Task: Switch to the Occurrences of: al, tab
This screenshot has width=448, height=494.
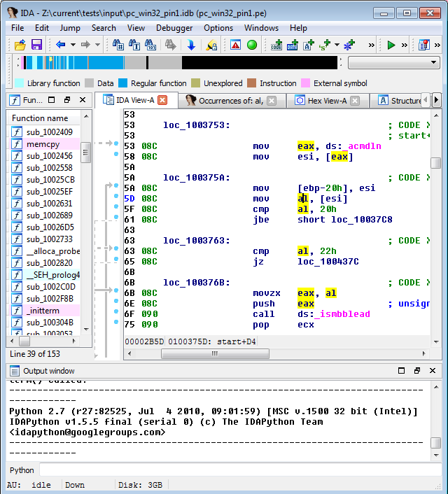Action: pos(231,101)
